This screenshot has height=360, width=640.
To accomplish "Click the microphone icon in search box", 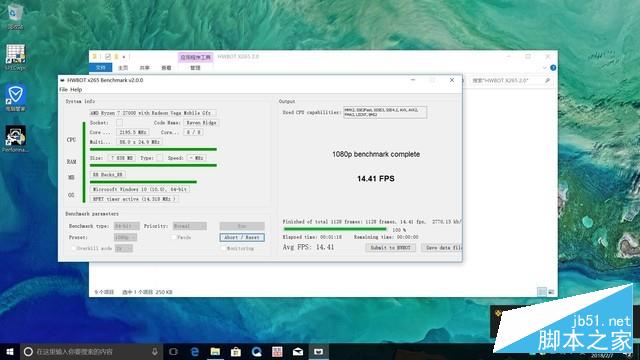I will pyautogui.click(x=155, y=351).
